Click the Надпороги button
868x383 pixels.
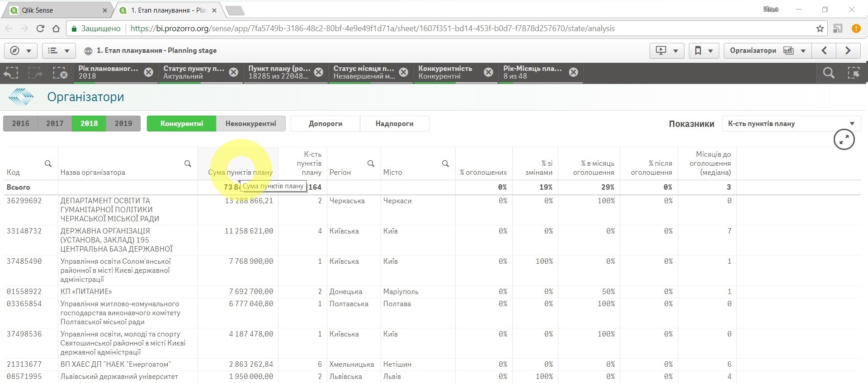click(394, 123)
